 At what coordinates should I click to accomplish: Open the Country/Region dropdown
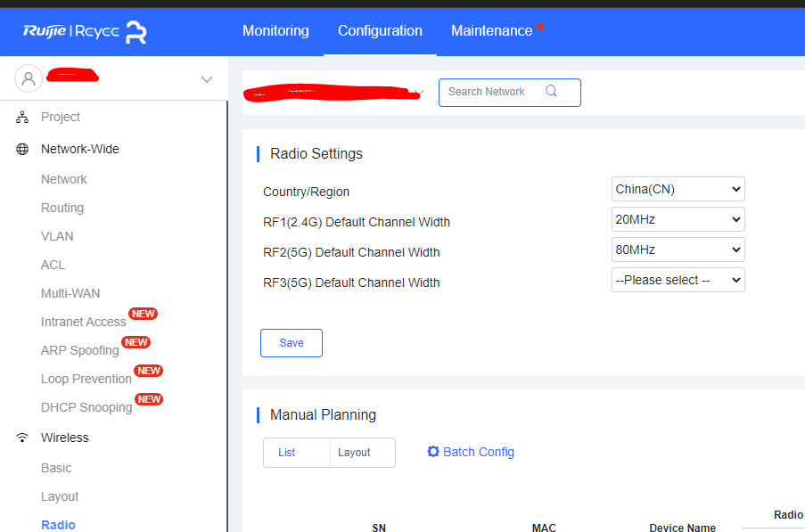678,189
